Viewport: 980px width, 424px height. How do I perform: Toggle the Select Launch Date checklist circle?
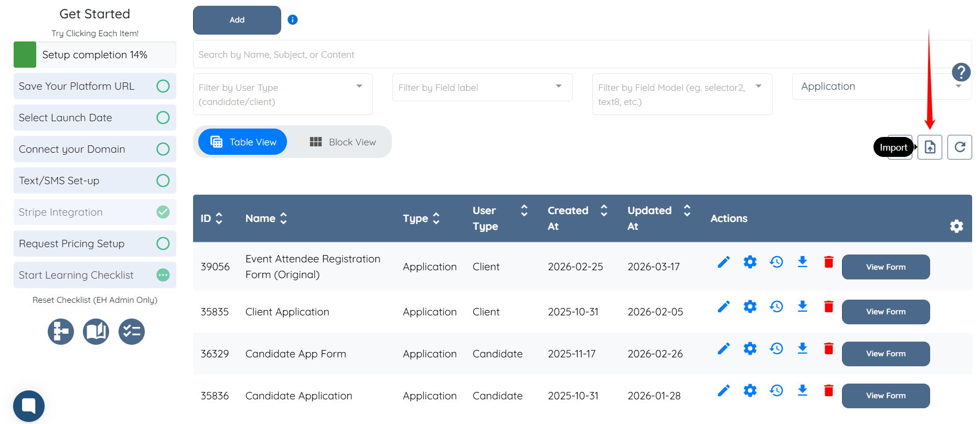coord(163,118)
